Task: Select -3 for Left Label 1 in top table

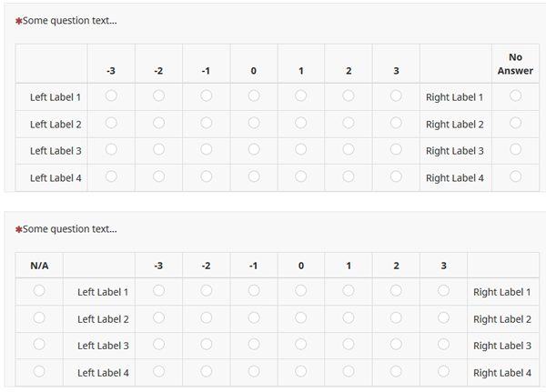Action: pos(111,95)
